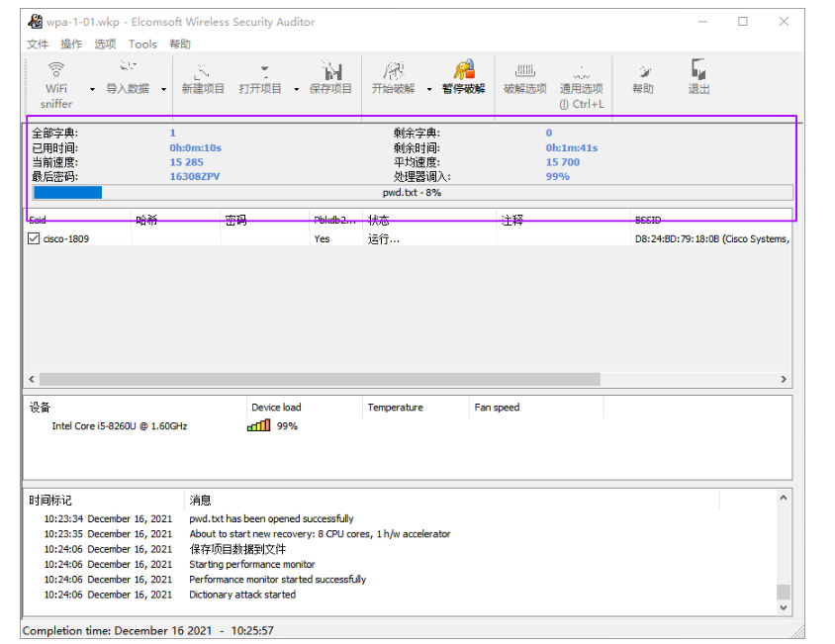This screenshot has height=644, width=835.
Task: Click the BSSID D8:24:BD:79:18:0B cell
Action: [712, 238]
